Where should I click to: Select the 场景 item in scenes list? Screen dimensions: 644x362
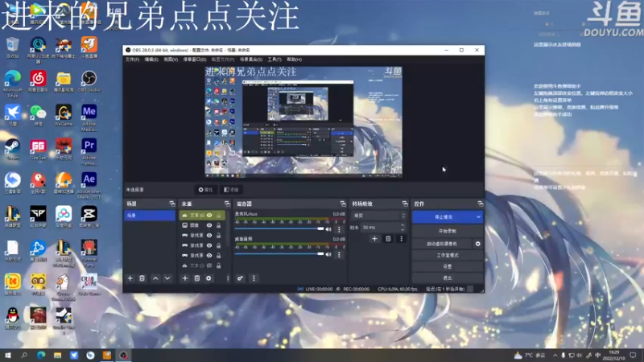pyautogui.click(x=150, y=216)
